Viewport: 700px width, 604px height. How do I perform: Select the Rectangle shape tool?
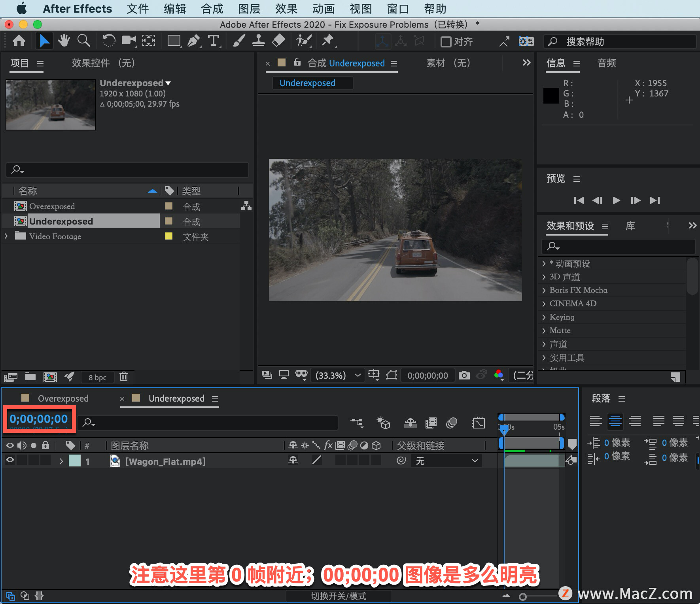[174, 41]
